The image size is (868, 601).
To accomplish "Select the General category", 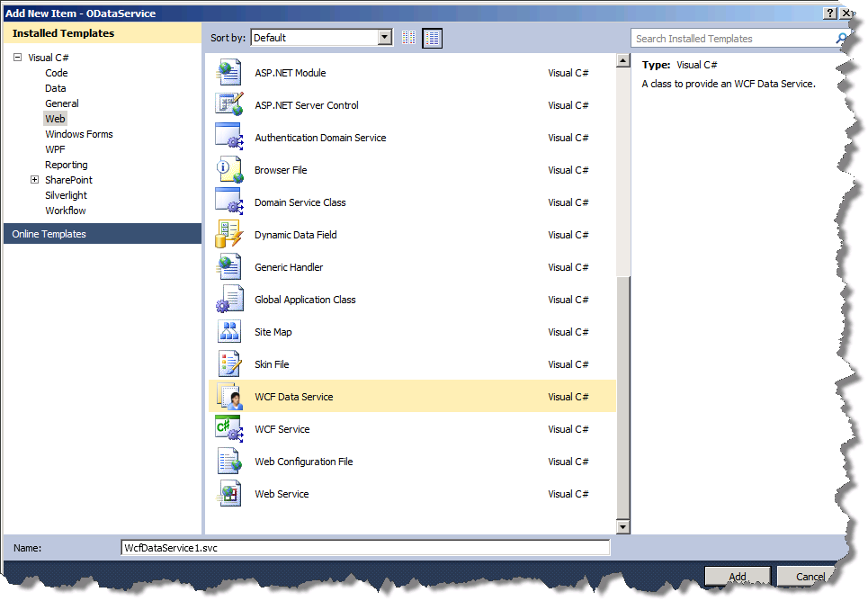I will [62, 103].
